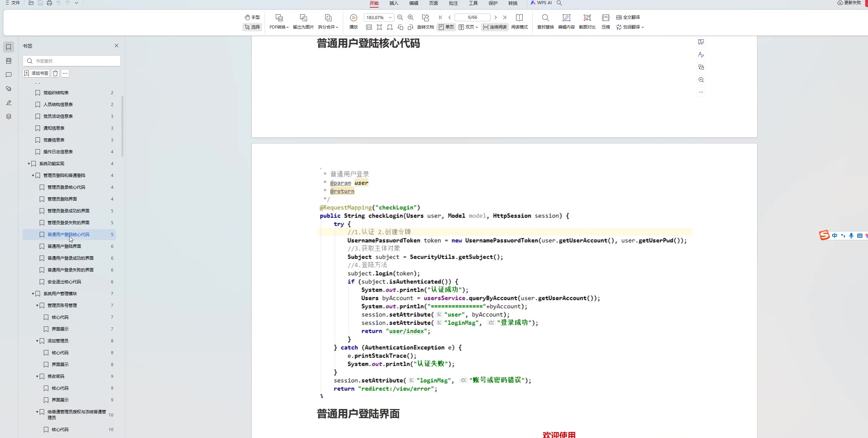The height and width of the screenshot is (438, 868).
Task: Open the 文件 menu
Action: pos(13,3)
